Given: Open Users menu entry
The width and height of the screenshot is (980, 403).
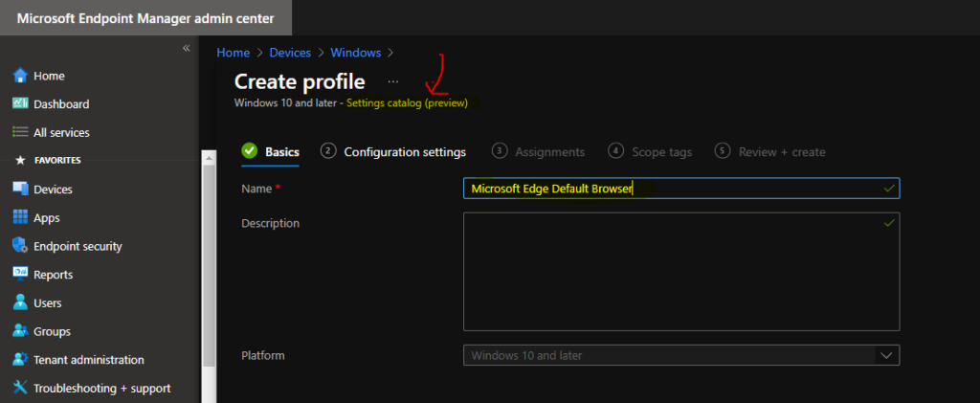Looking at the screenshot, I should 48,303.
